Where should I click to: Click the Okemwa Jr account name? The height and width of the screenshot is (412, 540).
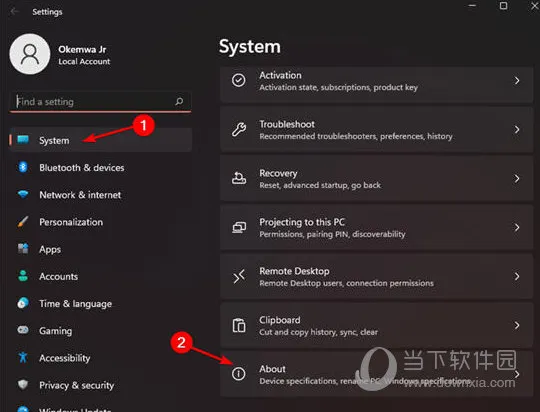coord(82,50)
